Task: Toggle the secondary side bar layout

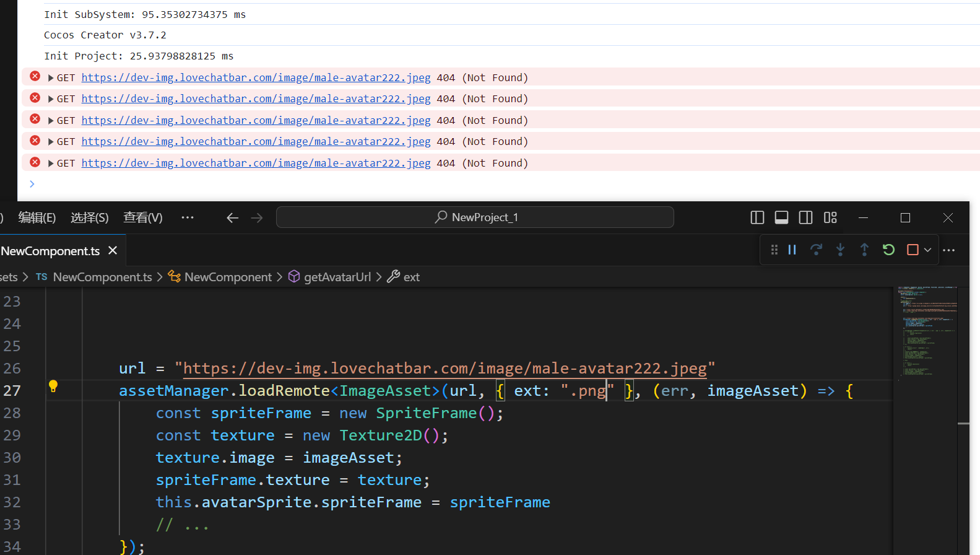Action: tap(805, 217)
